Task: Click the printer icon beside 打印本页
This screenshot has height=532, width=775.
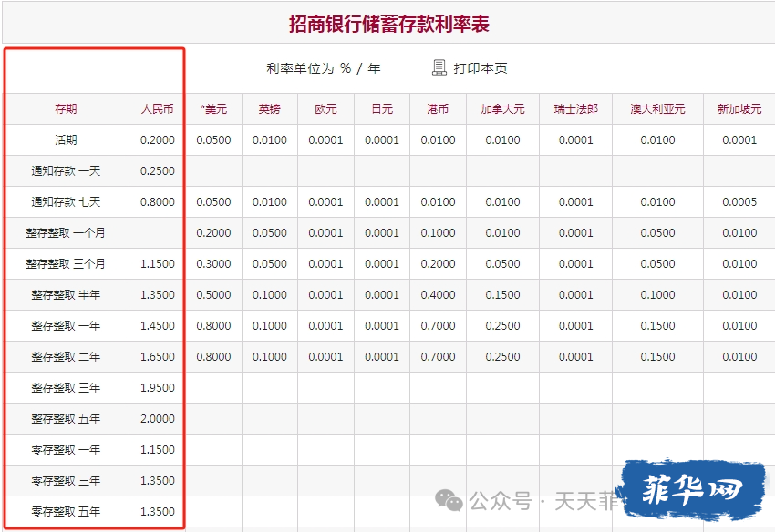Action: pos(439,67)
